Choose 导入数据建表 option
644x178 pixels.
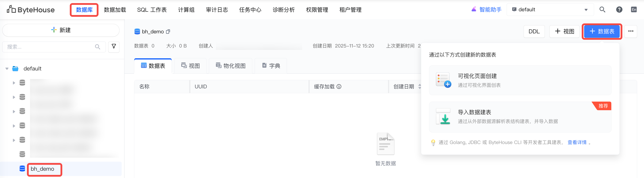coord(520,117)
